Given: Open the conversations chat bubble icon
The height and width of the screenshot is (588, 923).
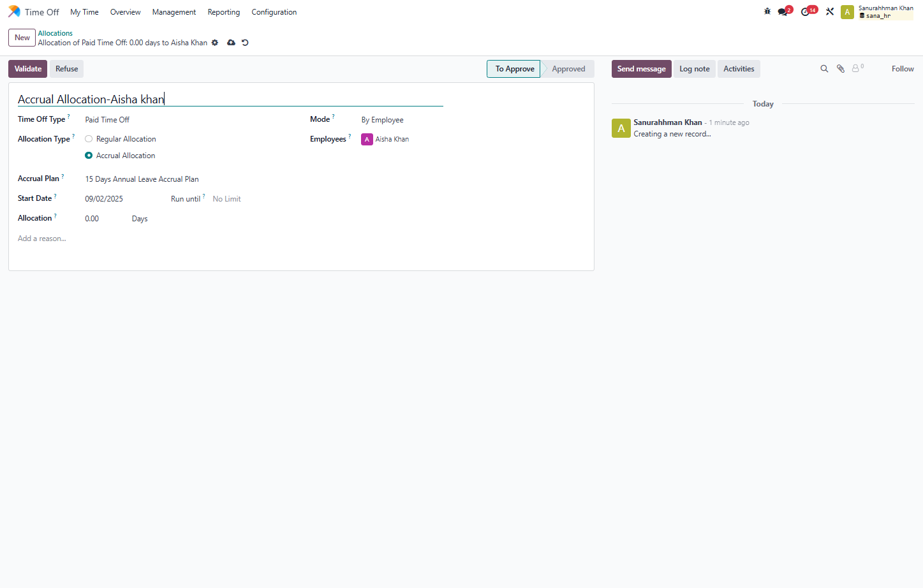Looking at the screenshot, I should 783,11.
